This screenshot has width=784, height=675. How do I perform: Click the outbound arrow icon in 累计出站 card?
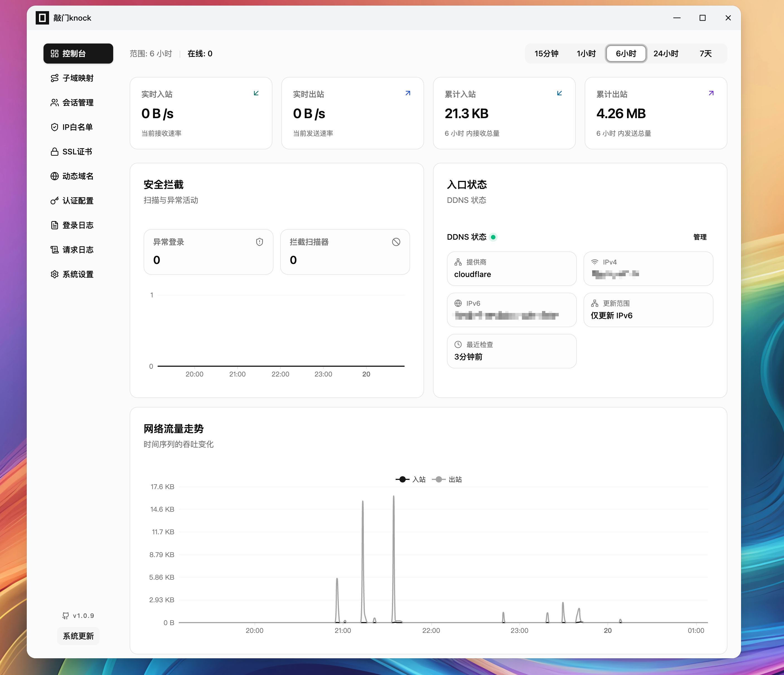pos(711,93)
